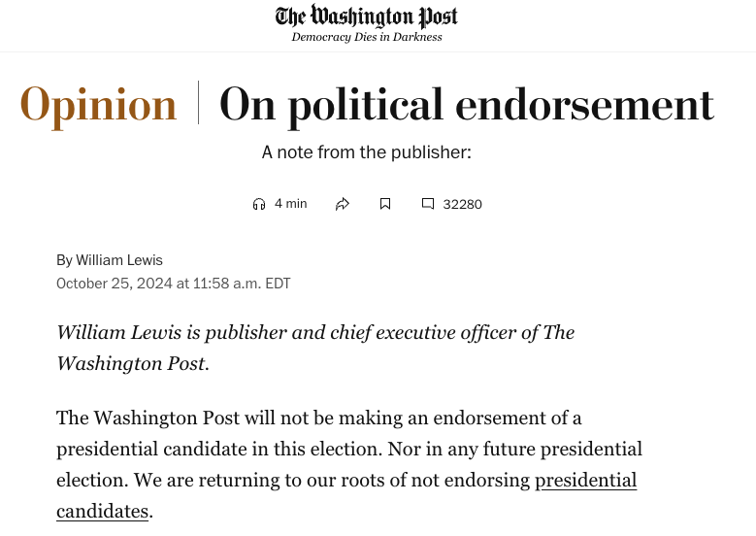This screenshot has height=536, width=756.
Task: Click the paragraph beginning The Washington Post will not
Action: point(349,464)
